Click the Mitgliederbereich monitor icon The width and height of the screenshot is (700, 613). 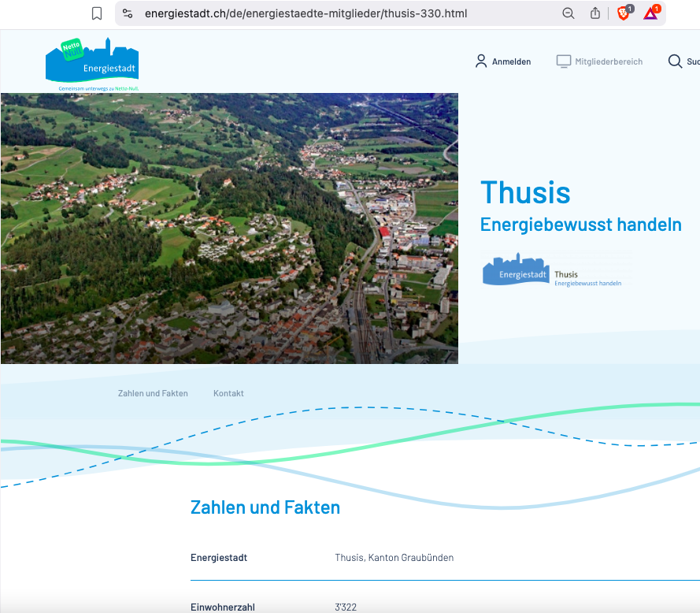[x=563, y=61]
